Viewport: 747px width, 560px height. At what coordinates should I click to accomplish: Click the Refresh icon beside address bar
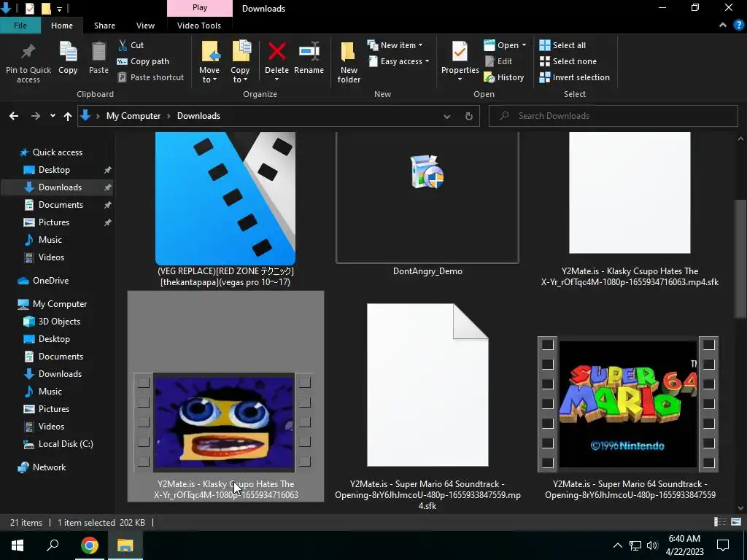point(468,116)
